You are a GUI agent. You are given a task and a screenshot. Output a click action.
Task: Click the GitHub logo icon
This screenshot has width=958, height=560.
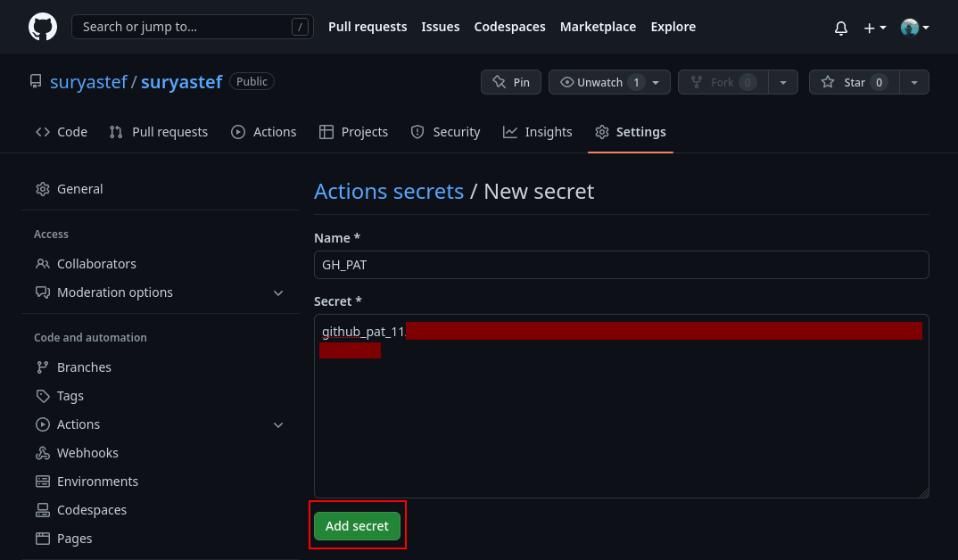click(43, 27)
